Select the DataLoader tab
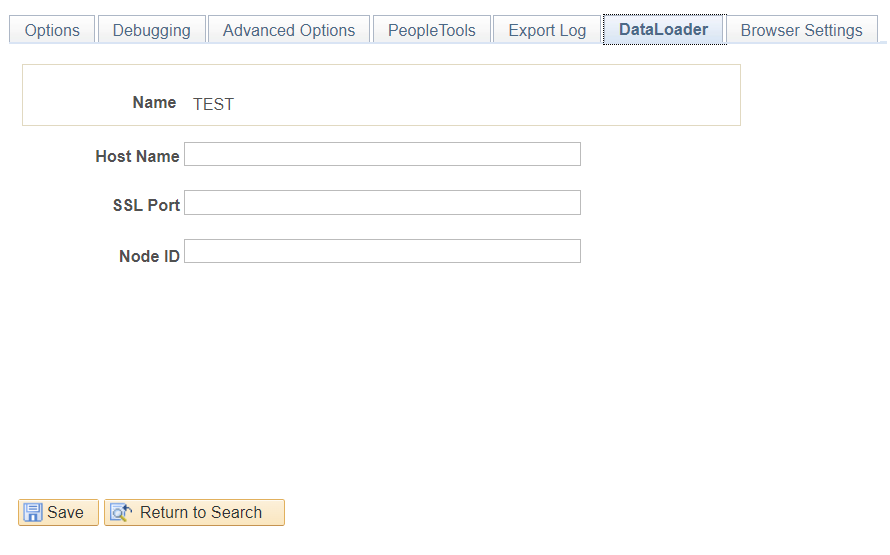The height and width of the screenshot is (555, 890). [x=663, y=29]
